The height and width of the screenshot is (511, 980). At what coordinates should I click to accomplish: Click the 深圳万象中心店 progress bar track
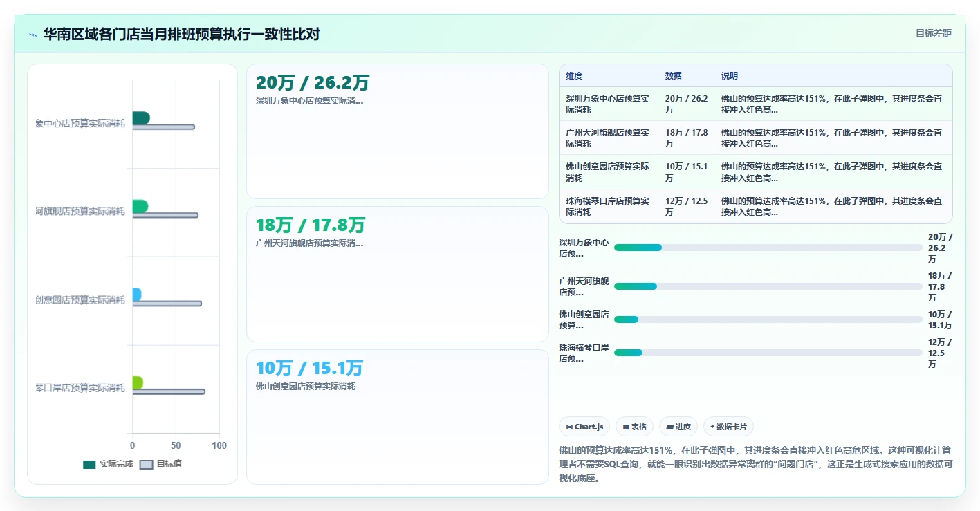[768, 248]
